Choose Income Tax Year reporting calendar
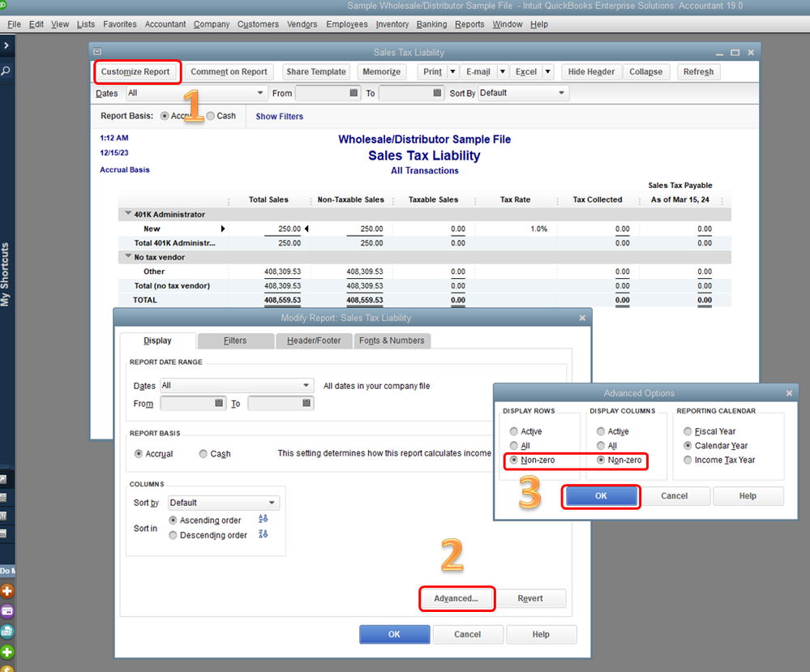The image size is (810, 672). tap(688, 460)
